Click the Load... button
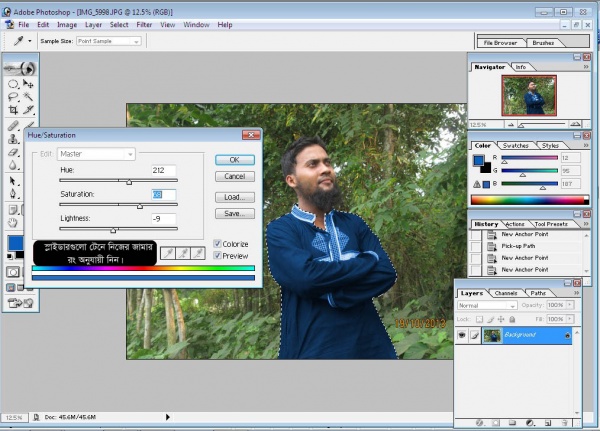 (235, 197)
